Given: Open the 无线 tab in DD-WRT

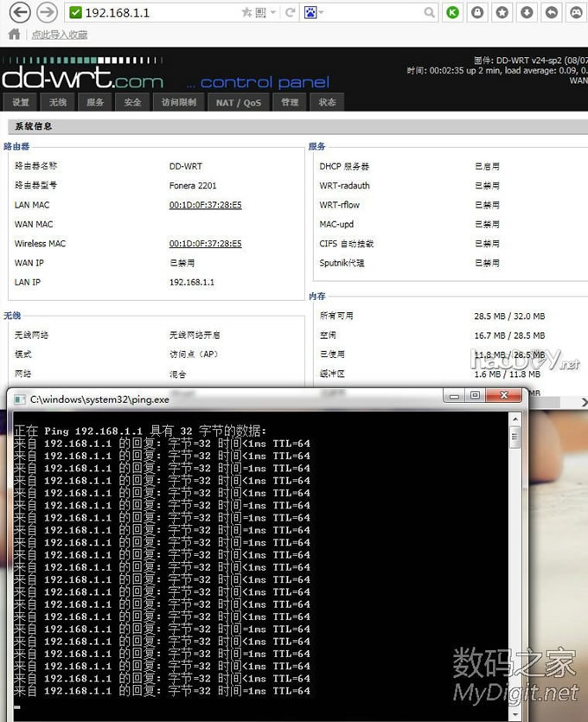Looking at the screenshot, I should point(57,102).
